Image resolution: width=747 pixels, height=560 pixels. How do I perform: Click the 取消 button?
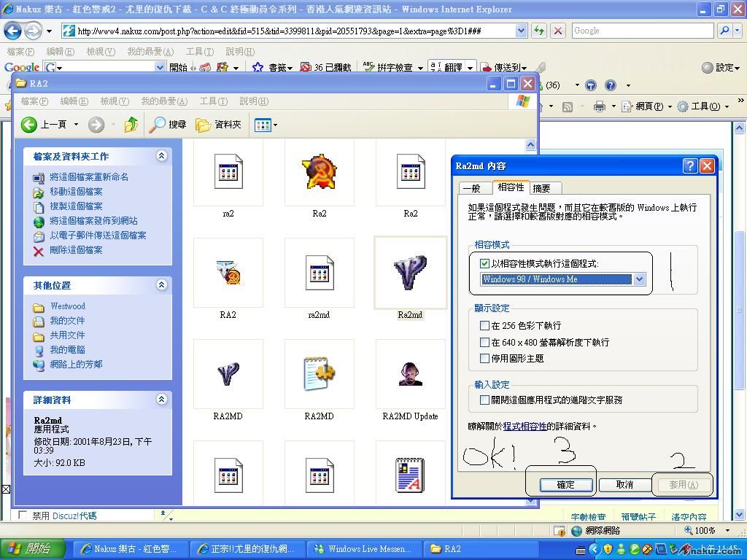624,485
